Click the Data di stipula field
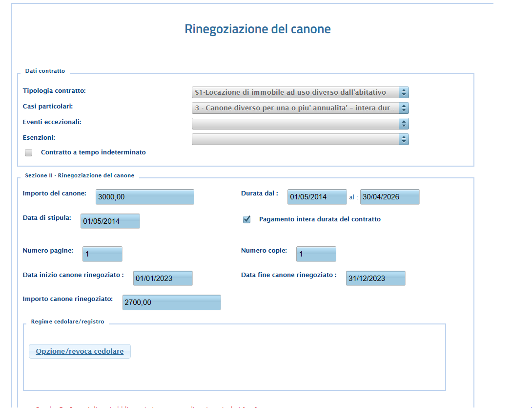Viewport: 532px width, 408px height. pos(110,221)
